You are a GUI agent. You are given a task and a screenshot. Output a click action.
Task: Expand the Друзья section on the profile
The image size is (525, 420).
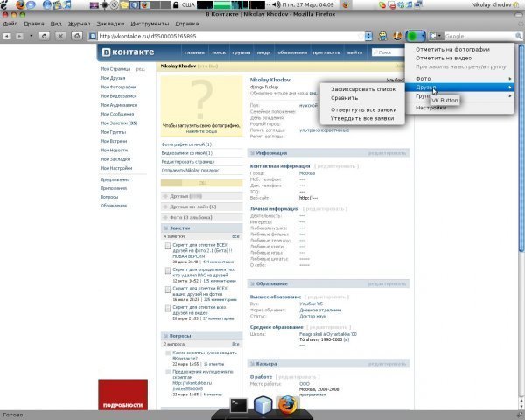coord(201,196)
